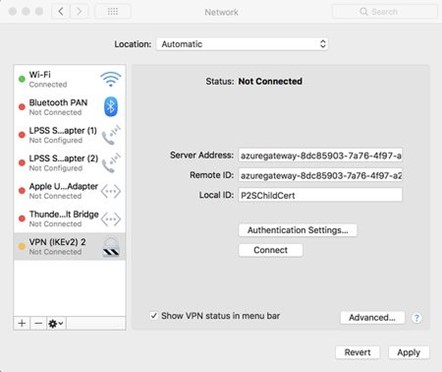Viewport: 442px width, 372px height.
Task: Open Authentication Settings
Action: click(x=298, y=230)
